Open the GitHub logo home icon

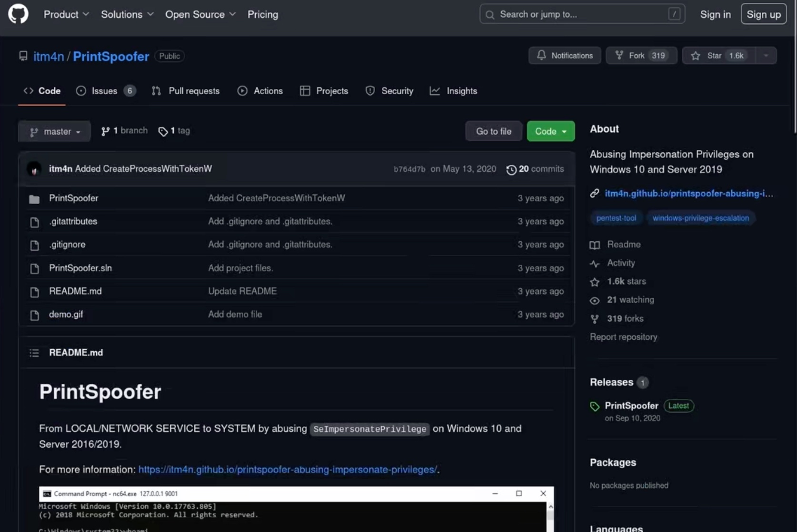(18, 14)
